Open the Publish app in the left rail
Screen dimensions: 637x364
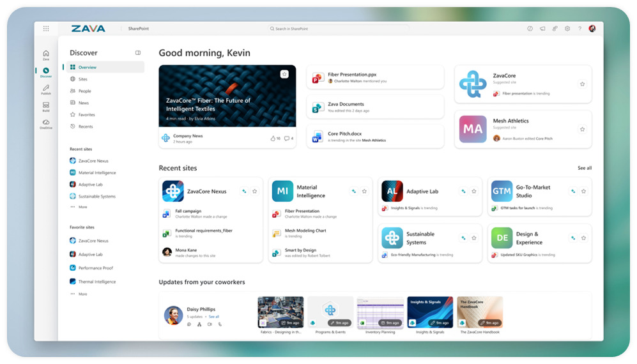pos(46,89)
